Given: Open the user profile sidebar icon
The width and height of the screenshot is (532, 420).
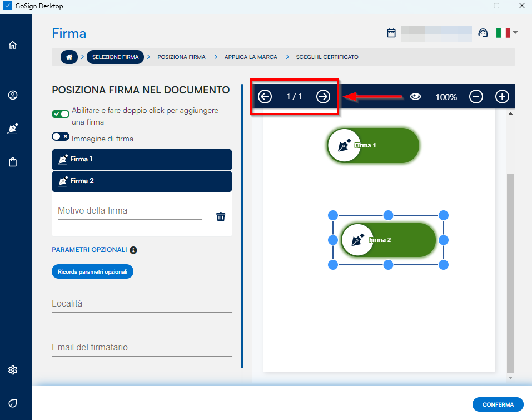Looking at the screenshot, I should (13, 95).
